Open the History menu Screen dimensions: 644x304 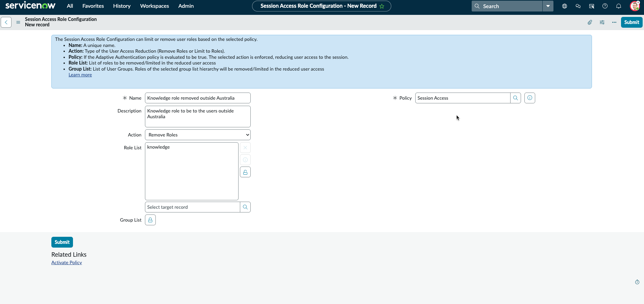122,6
